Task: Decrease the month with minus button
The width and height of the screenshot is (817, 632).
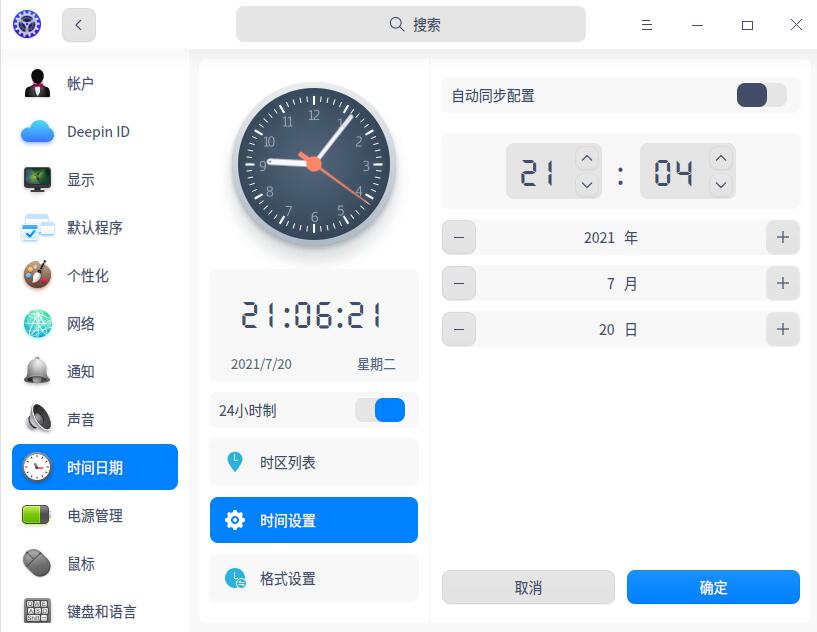Action: click(x=459, y=283)
